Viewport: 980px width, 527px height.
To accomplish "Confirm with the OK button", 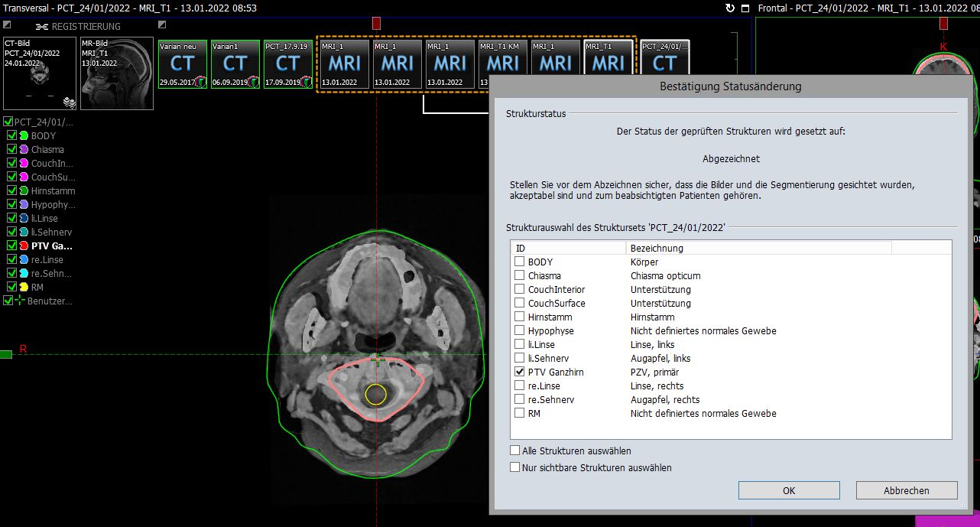I will point(789,491).
